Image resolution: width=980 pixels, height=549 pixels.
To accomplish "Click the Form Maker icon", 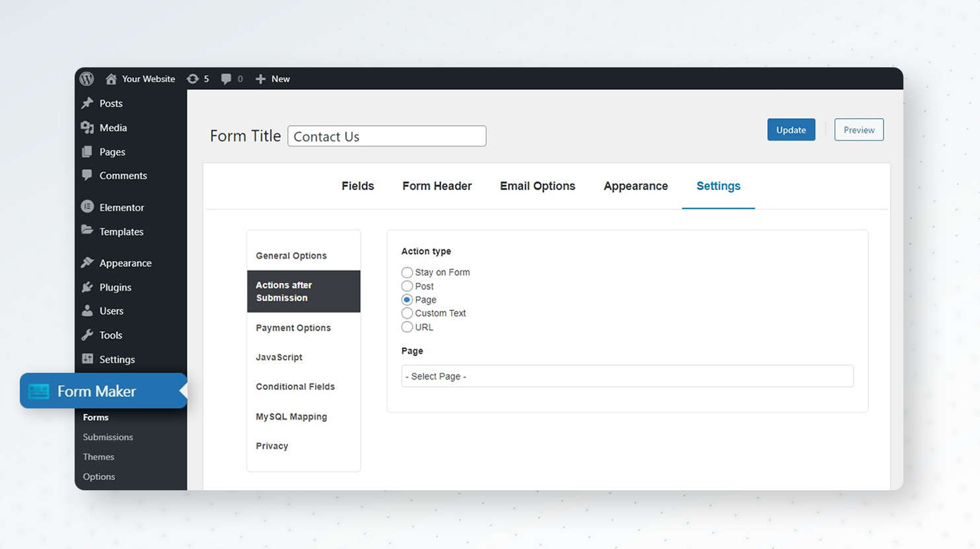I will tap(38, 391).
